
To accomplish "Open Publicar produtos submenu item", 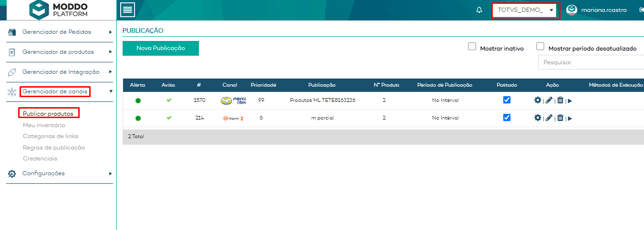I will point(48,114).
